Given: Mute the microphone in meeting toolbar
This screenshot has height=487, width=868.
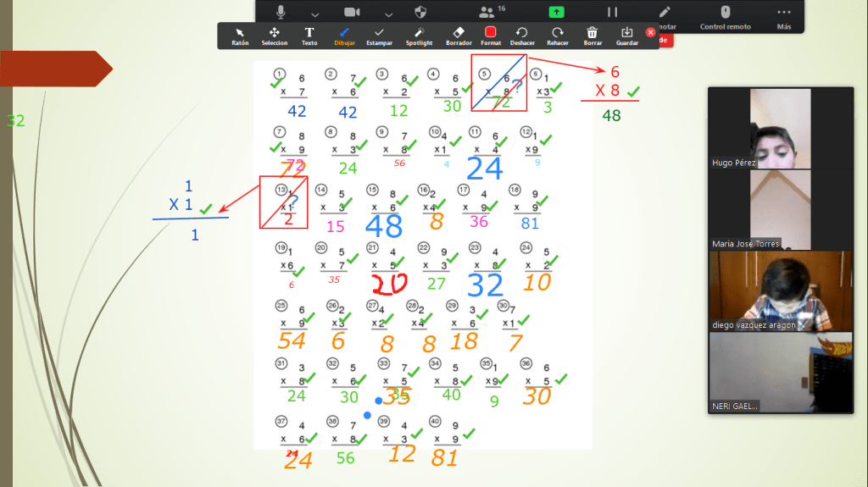Looking at the screenshot, I should (281, 13).
